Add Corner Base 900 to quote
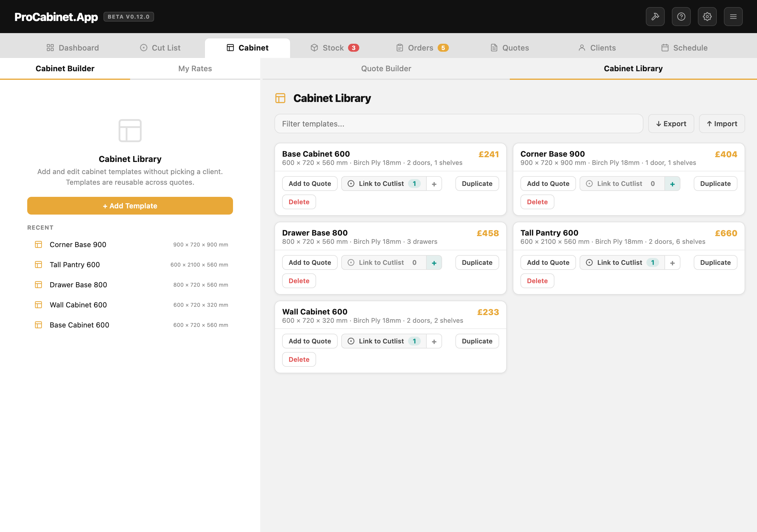757x532 pixels. point(548,184)
